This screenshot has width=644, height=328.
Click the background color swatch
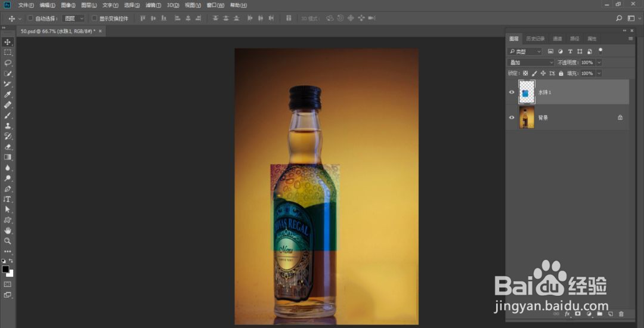tap(10, 274)
